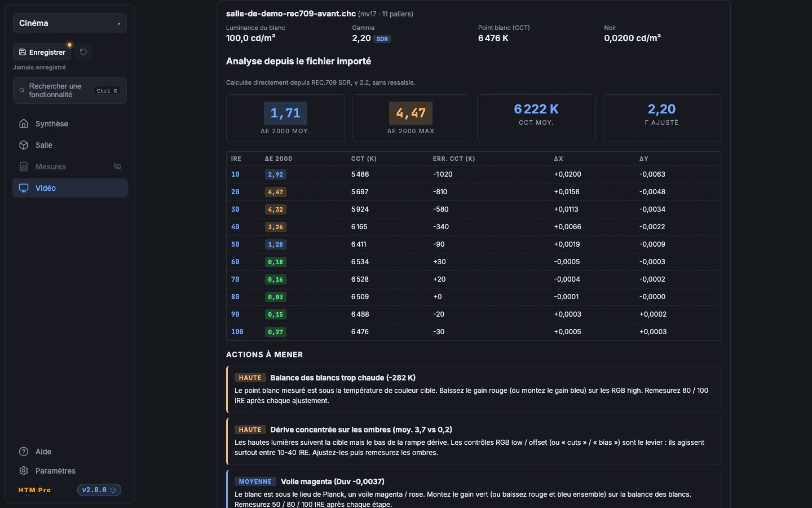This screenshot has height=508, width=812.
Task: Click the action Dérive concentrée sur les ombres
Action: pyautogui.click(x=474, y=441)
